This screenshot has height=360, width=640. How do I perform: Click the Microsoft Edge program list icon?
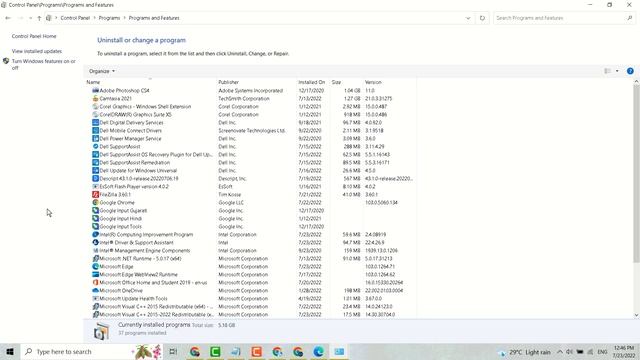point(96,267)
